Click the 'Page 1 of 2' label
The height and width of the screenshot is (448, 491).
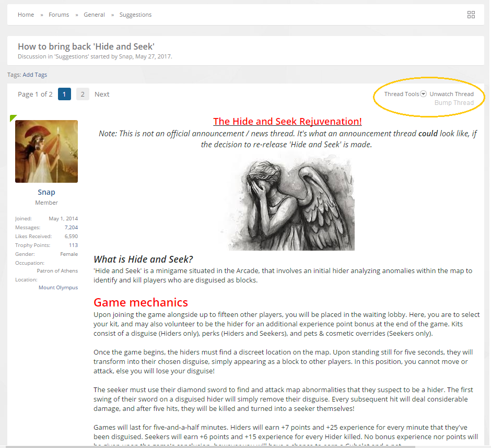(35, 94)
